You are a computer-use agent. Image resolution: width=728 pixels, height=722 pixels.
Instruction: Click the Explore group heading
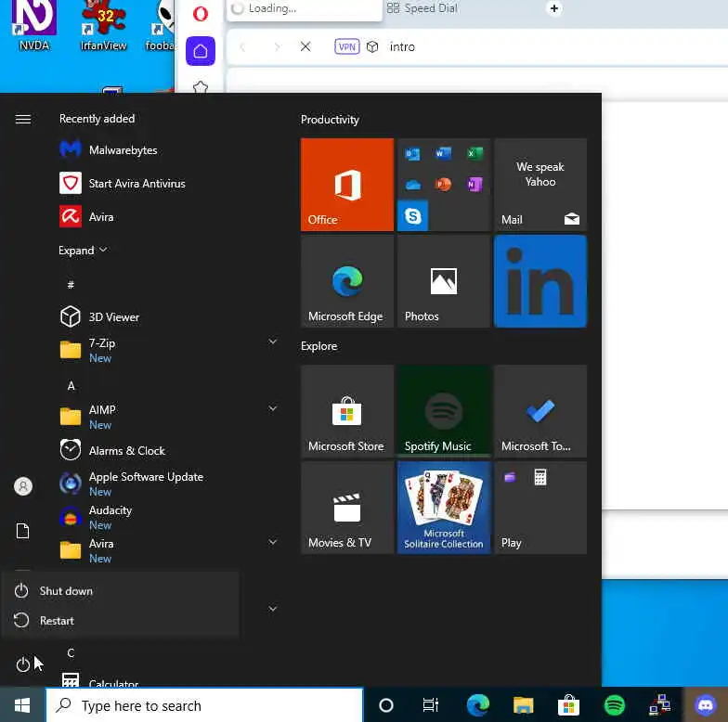tap(319, 346)
